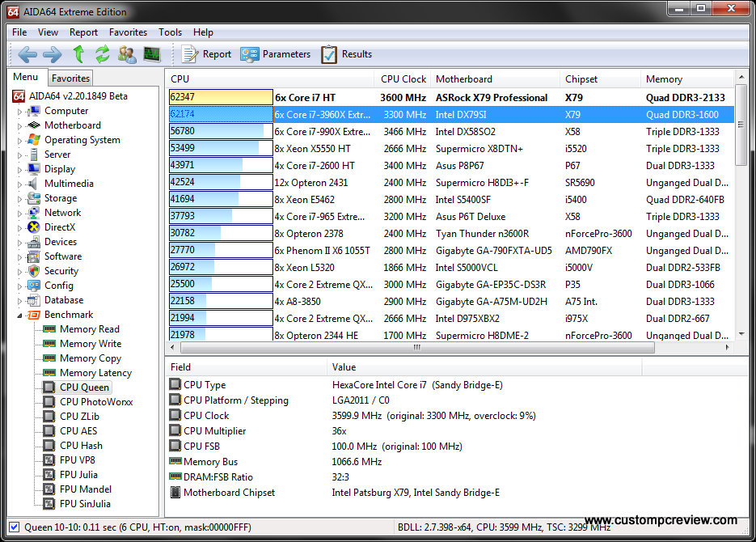
Task: Switch to the Favorites tab
Action: click(x=70, y=78)
